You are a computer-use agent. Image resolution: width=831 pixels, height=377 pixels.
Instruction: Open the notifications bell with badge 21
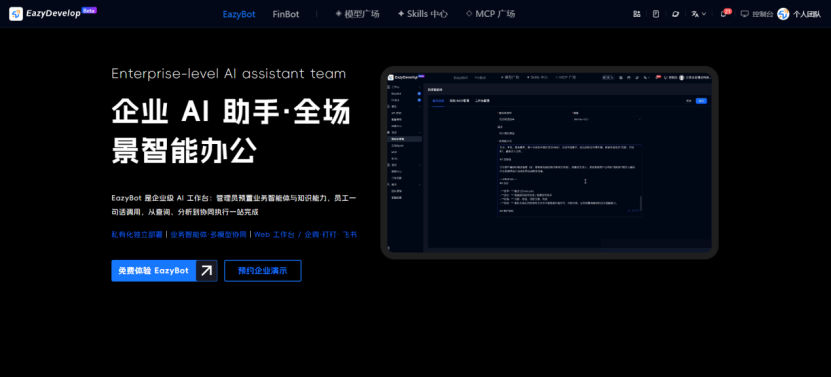(725, 13)
